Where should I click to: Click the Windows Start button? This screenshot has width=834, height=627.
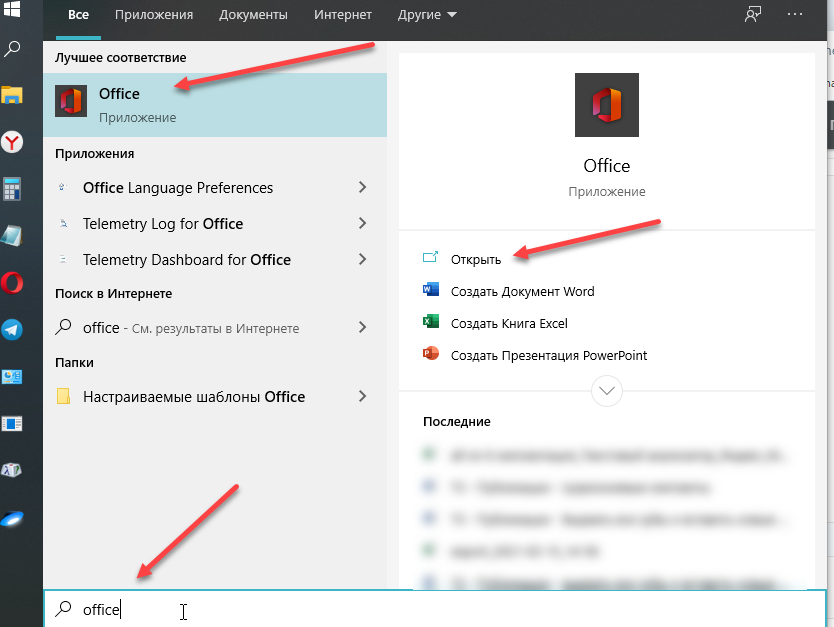coord(11,8)
